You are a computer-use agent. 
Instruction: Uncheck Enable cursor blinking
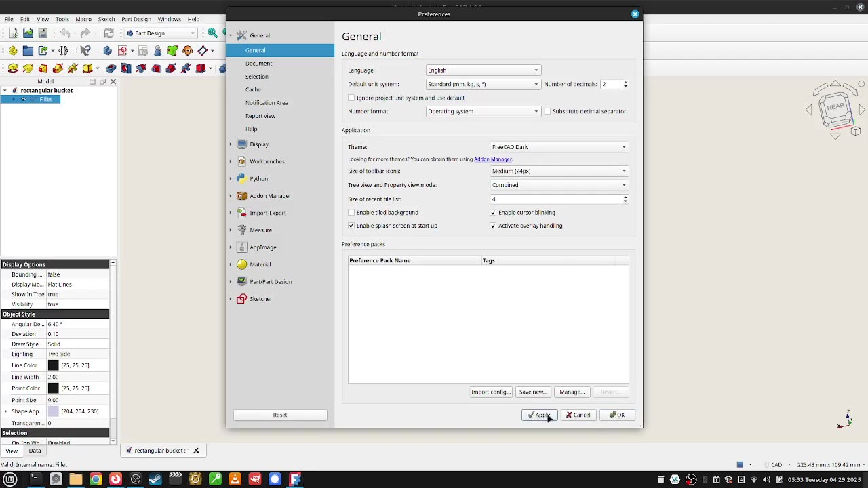coord(493,213)
